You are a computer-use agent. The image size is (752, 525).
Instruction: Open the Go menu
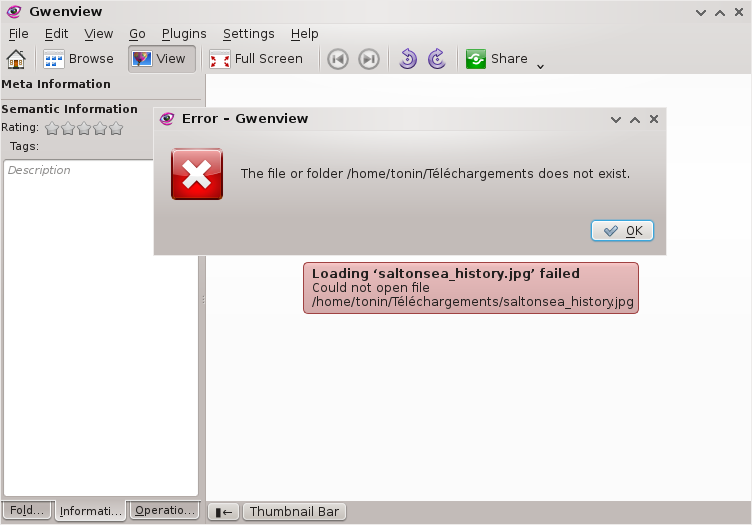(137, 34)
